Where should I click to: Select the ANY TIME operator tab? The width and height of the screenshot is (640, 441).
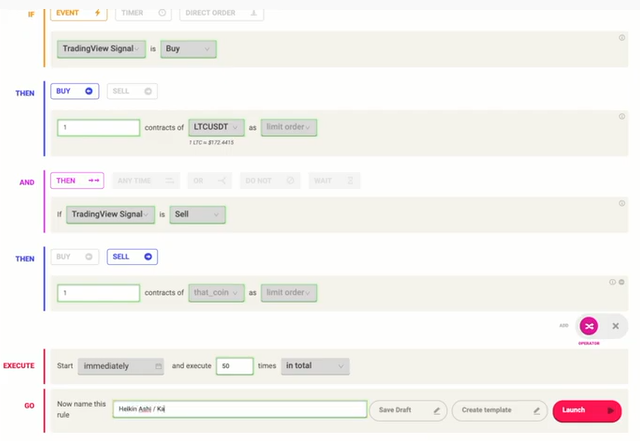(146, 180)
